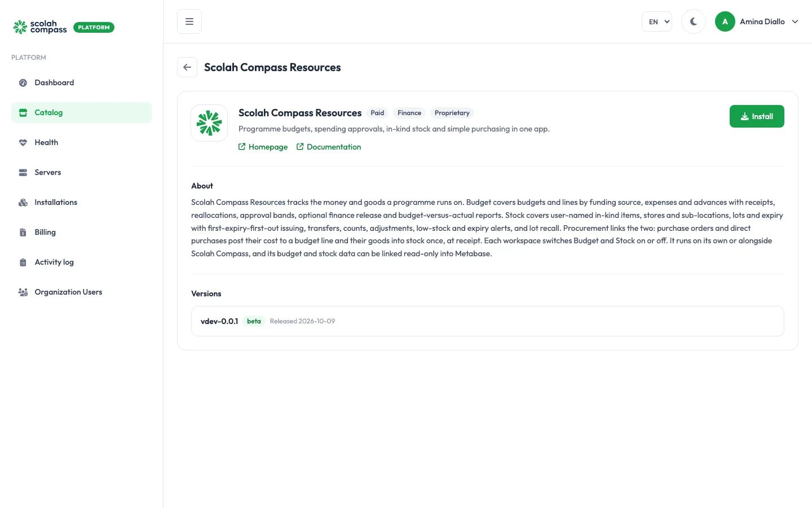Click the Scolah Compass logo in sidebar
This screenshot has height=508, width=812.
pos(40,27)
